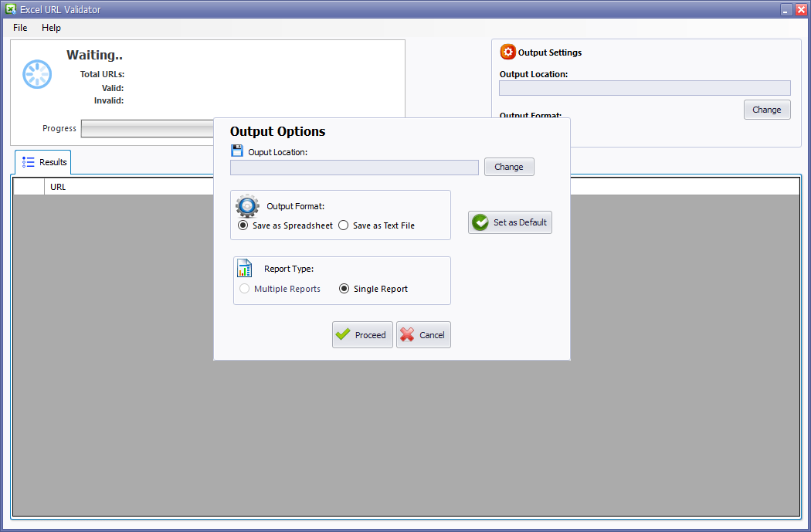Click the orange gear icon in Output Settings panel

click(507, 52)
